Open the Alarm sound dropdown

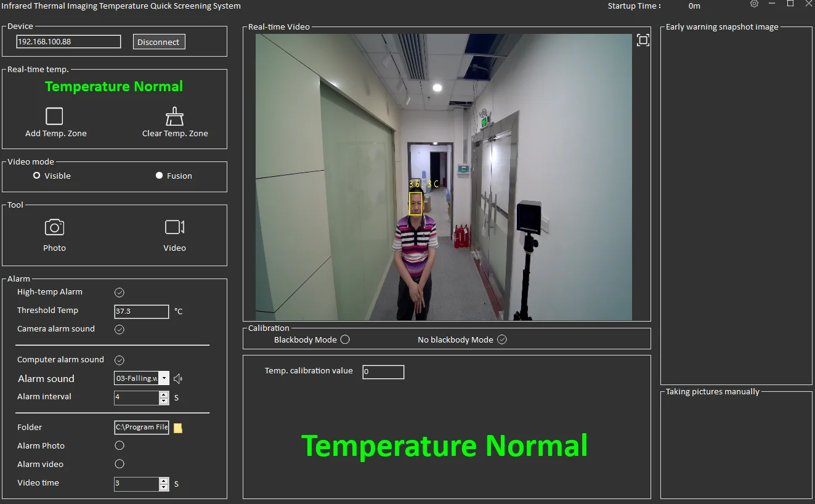pyautogui.click(x=164, y=378)
